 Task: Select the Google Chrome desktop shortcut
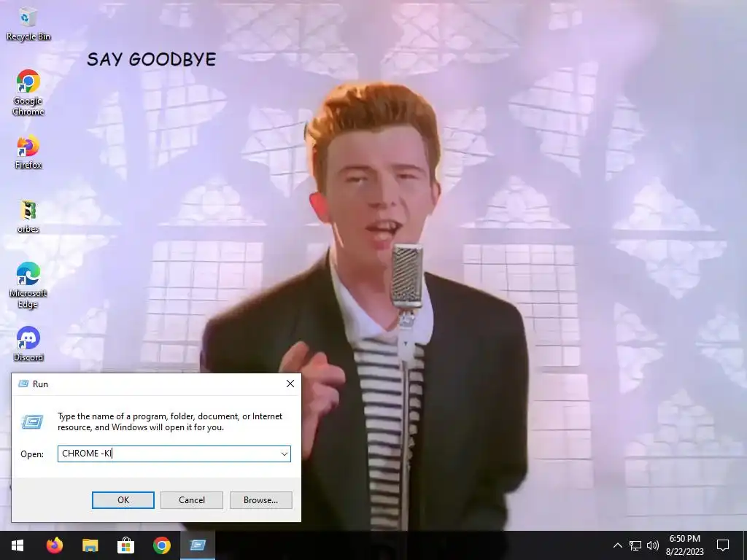28,93
